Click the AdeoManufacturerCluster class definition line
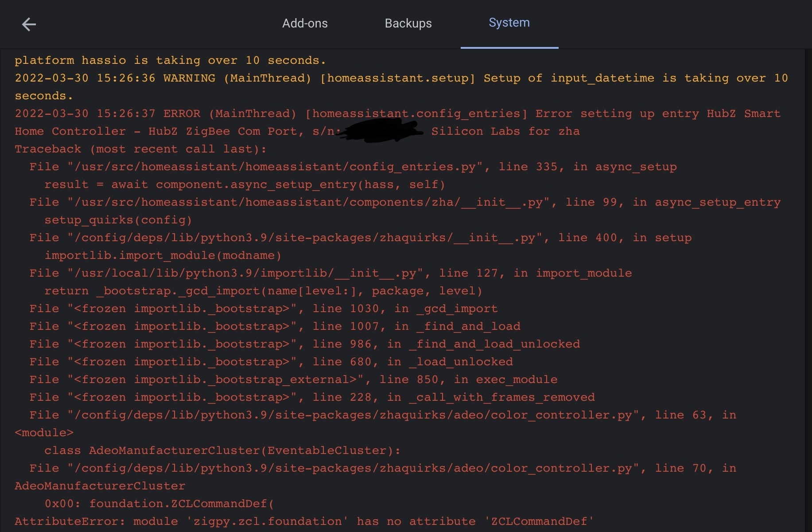Screen dimensions: 812x532 [x=221, y=450]
